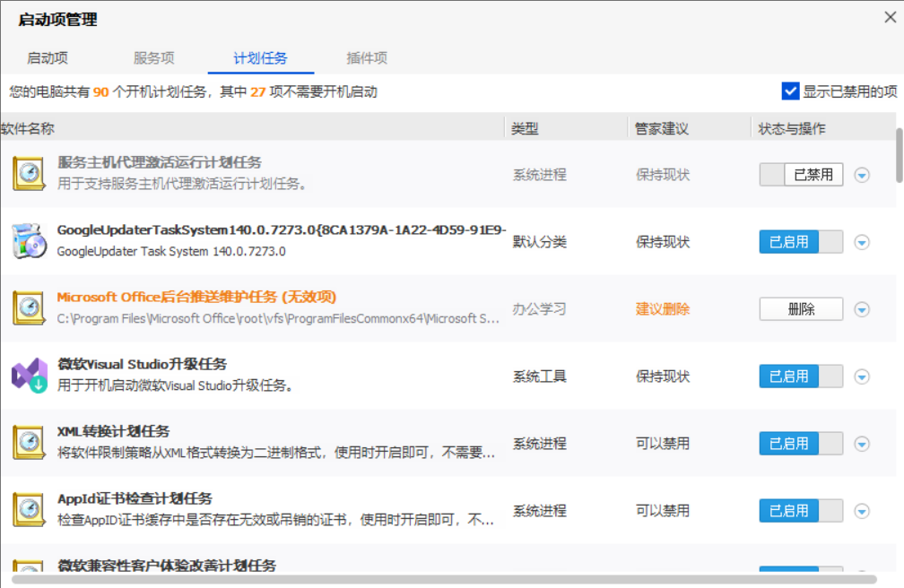This screenshot has height=588, width=904.
Task: Click the vertical scrollbar thumb
Action: pos(900,156)
